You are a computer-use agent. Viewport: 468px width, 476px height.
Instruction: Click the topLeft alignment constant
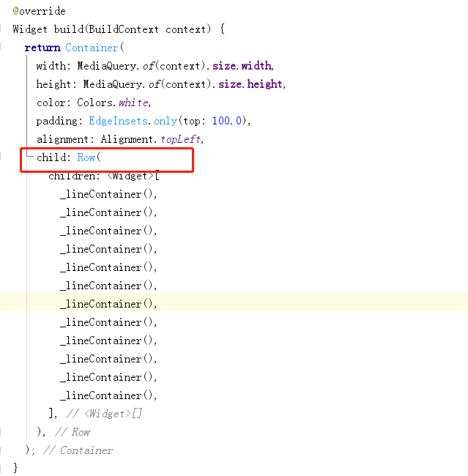coord(180,139)
